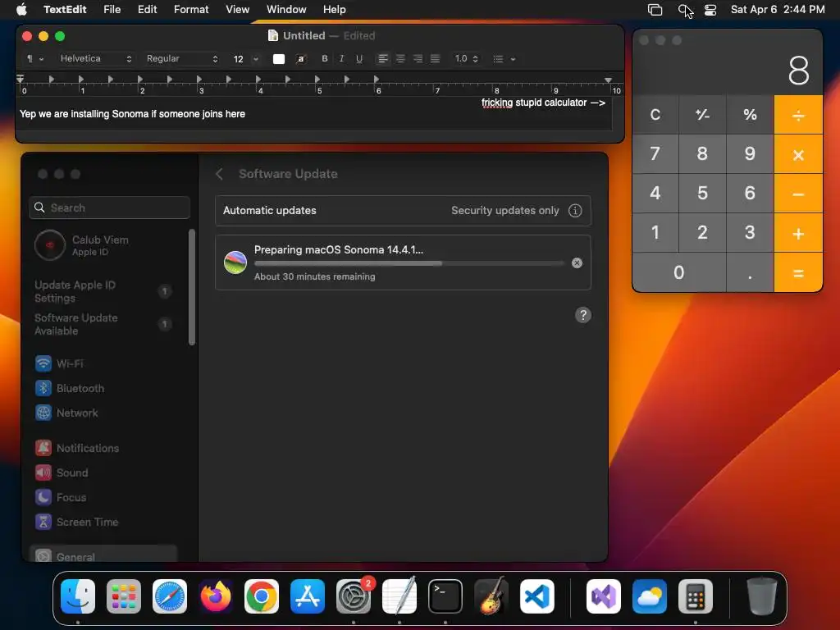Open Weather app in the dock
840x630 pixels.
tap(650, 596)
